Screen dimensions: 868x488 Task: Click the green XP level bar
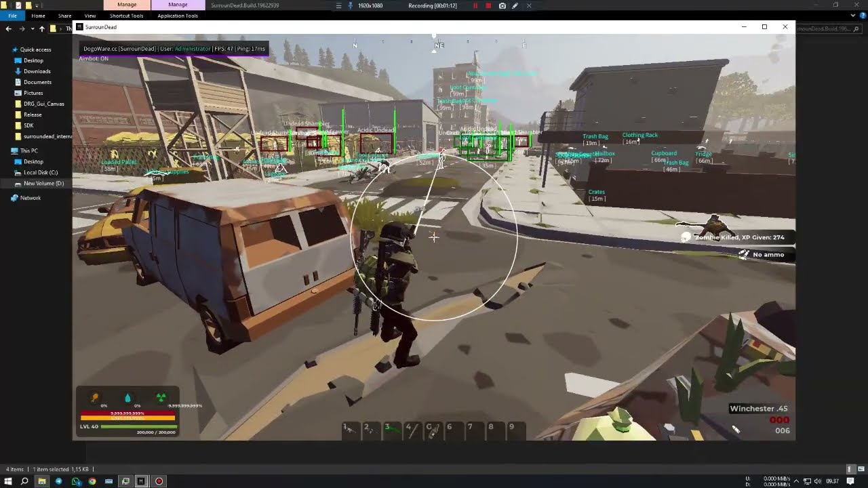click(139, 426)
